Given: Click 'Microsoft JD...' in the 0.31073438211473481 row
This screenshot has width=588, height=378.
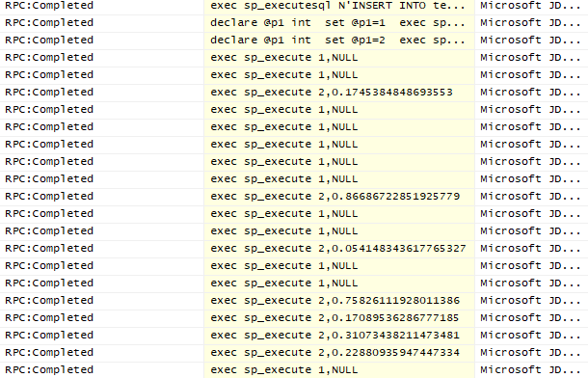Looking at the screenshot, I should click(530, 336).
